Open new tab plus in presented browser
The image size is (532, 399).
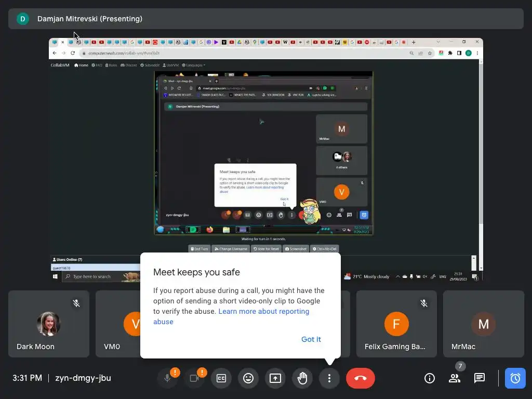click(414, 43)
